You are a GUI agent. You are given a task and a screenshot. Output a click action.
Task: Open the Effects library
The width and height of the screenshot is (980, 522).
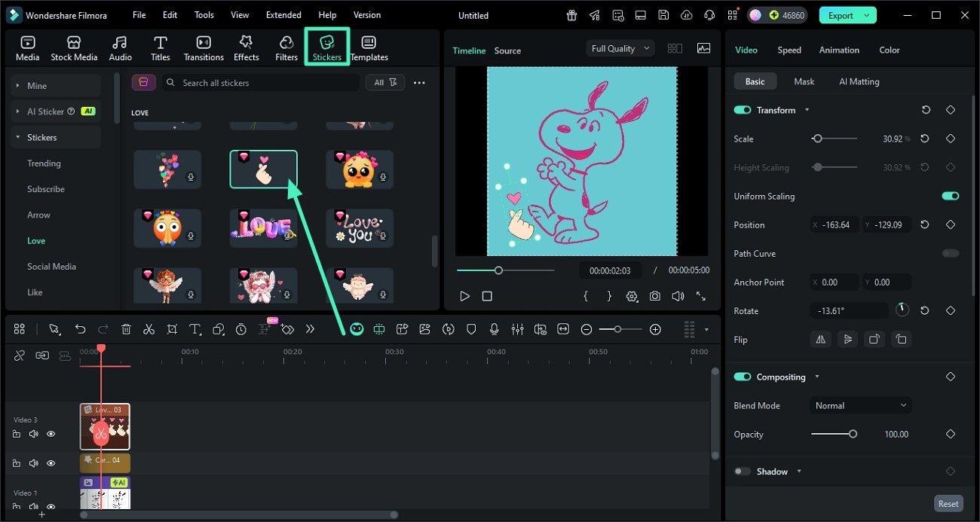pyautogui.click(x=246, y=47)
